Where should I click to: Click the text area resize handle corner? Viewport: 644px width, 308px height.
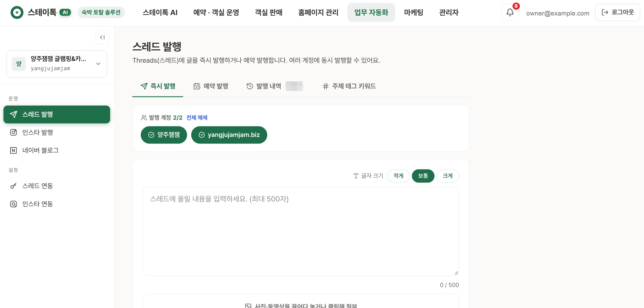click(456, 273)
